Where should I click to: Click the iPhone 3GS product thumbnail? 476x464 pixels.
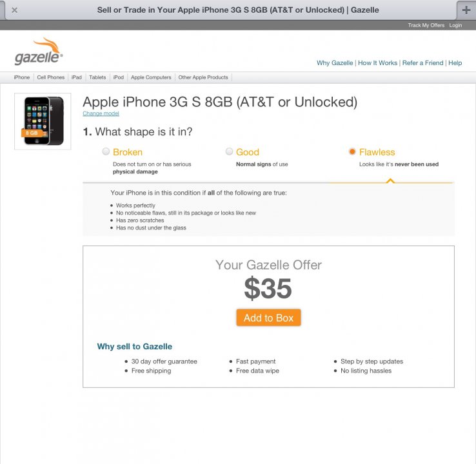[43, 121]
